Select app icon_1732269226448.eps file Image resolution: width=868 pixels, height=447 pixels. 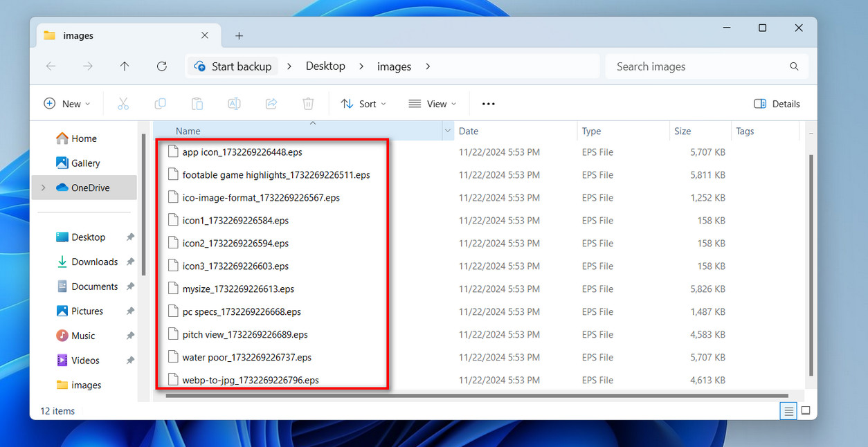click(235, 152)
